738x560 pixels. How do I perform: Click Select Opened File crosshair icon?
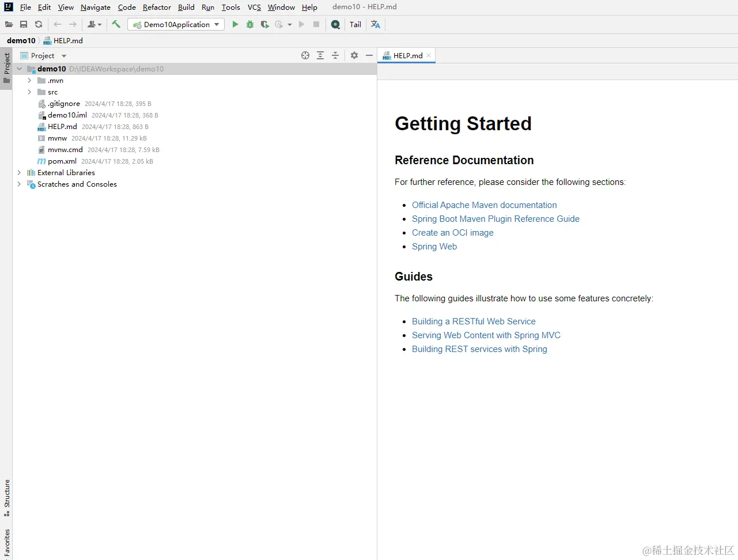click(x=305, y=55)
